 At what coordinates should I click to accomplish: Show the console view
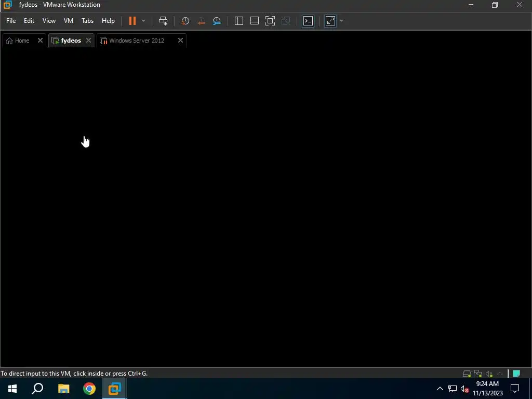pos(308,21)
